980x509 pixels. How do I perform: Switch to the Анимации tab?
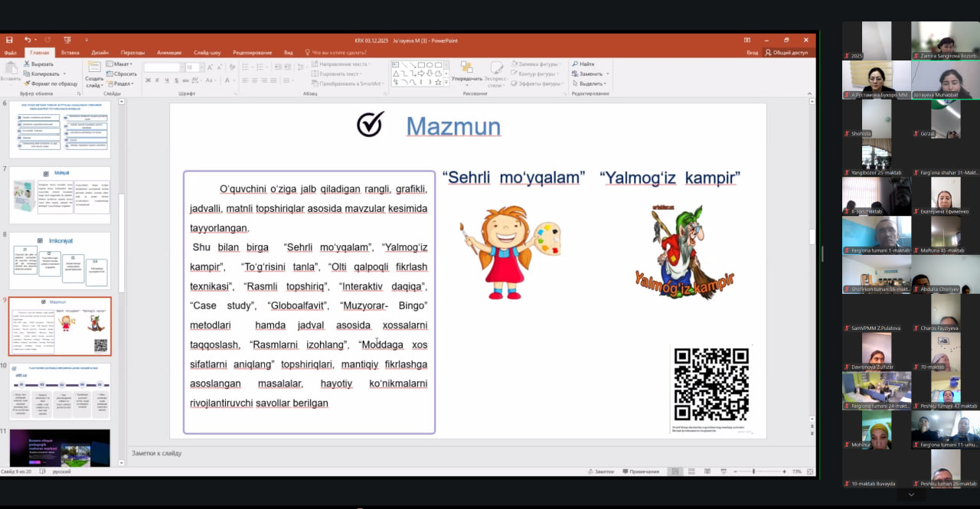tap(168, 53)
